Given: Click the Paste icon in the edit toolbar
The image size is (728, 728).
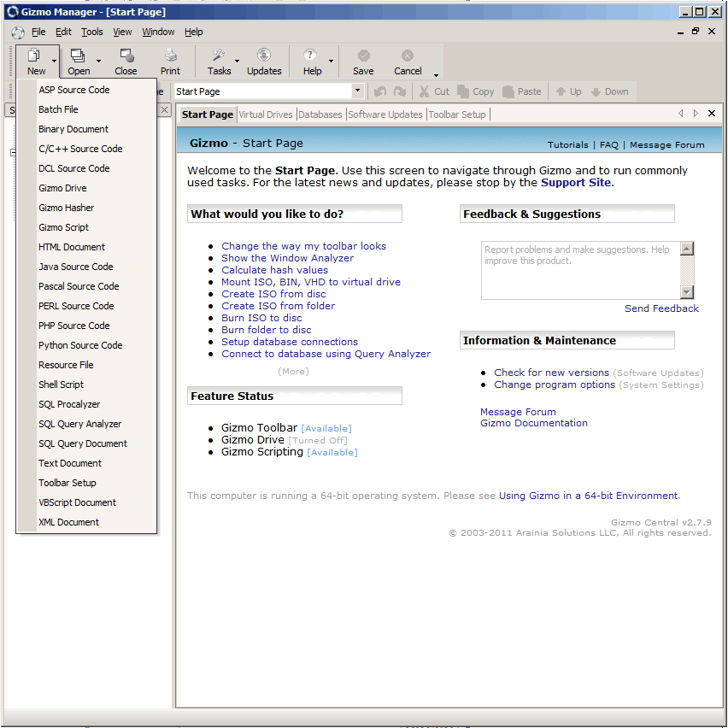Looking at the screenshot, I should [508, 91].
